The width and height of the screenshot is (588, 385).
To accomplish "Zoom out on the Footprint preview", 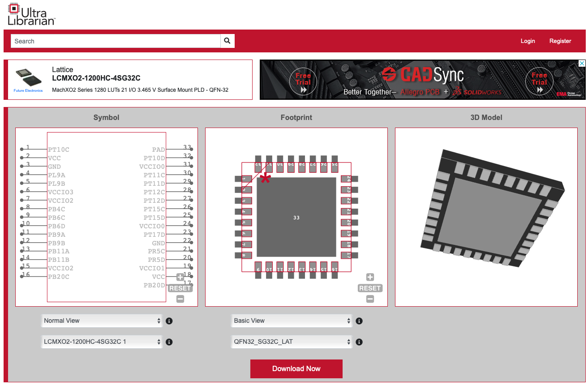I will tap(370, 299).
